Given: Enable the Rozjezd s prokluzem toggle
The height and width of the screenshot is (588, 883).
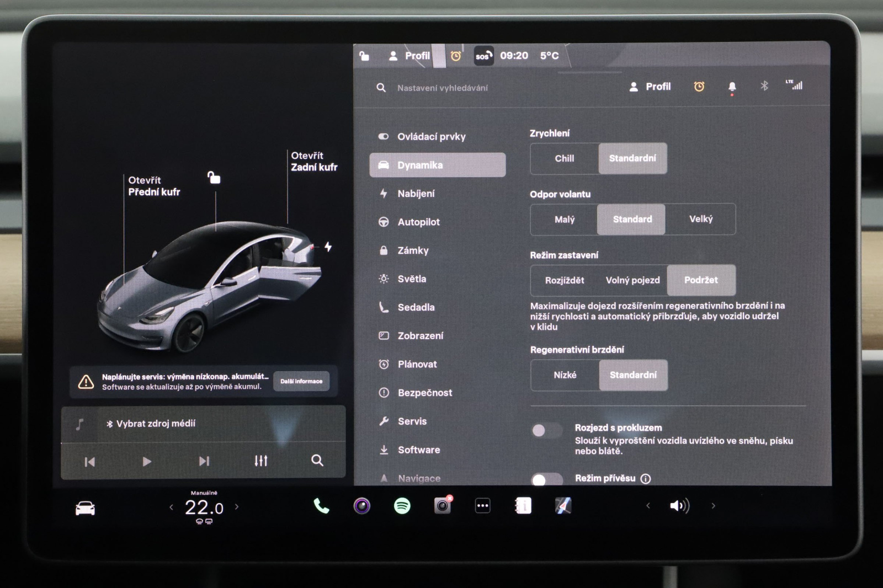Looking at the screenshot, I should 546,430.
